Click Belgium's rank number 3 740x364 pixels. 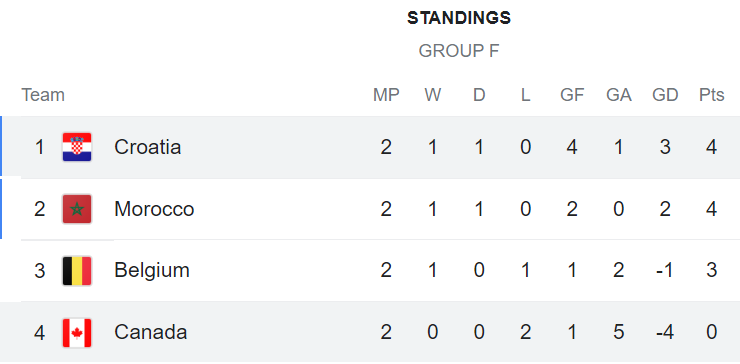tap(40, 271)
